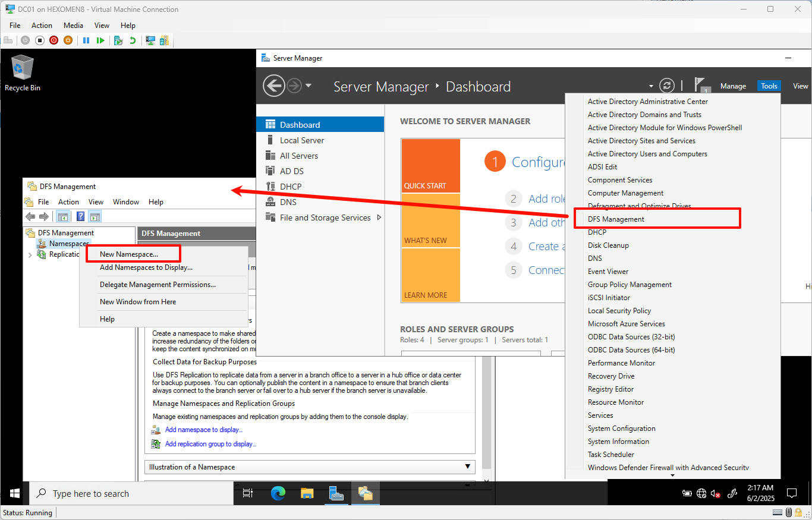Open the Tools menu in Server Manager

pyautogui.click(x=769, y=86)
